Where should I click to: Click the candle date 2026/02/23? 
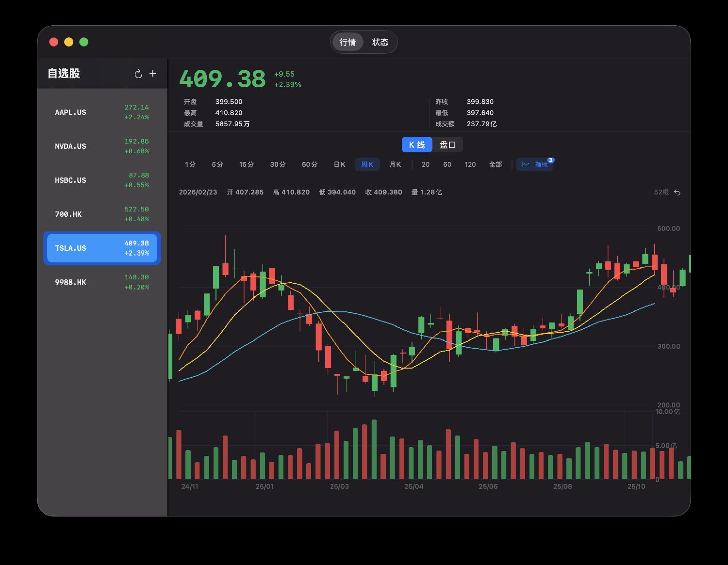pos(198,193)
